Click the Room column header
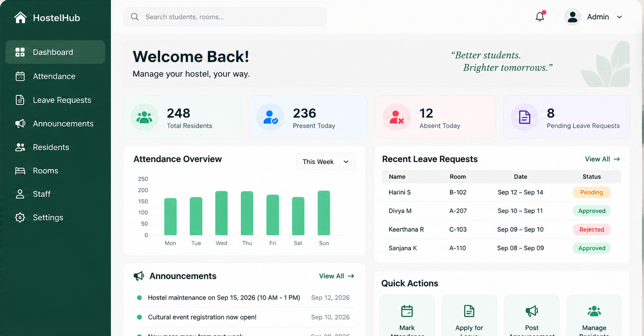The width and height of the screenshot is (644, 336). click(458, 177)
